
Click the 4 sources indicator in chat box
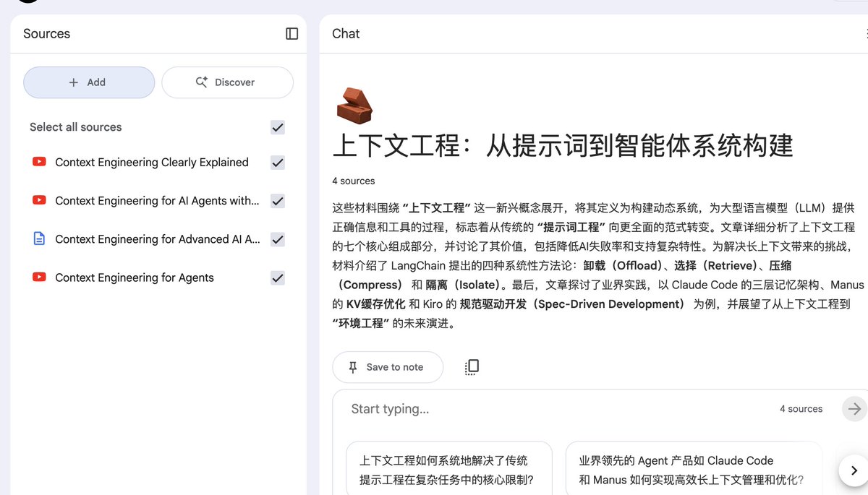(801, 409)
